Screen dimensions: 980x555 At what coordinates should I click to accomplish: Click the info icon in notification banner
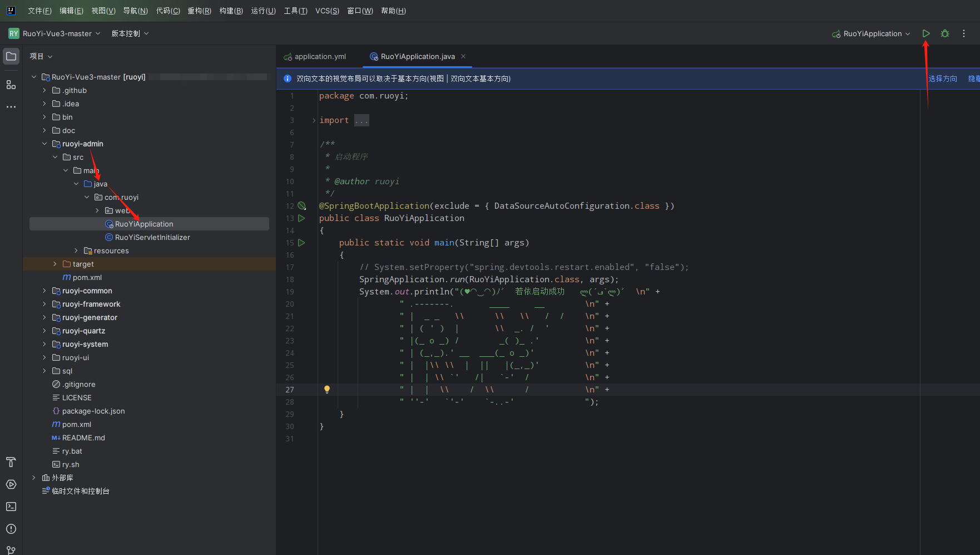288,78
